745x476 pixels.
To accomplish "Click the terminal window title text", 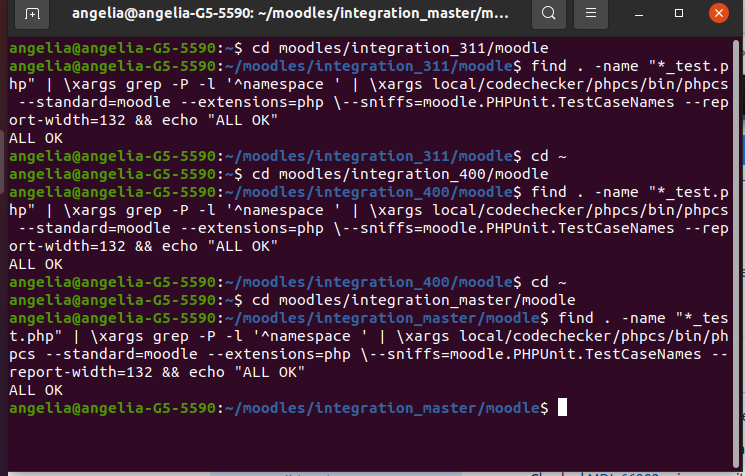I will click(x=290, y=14).
